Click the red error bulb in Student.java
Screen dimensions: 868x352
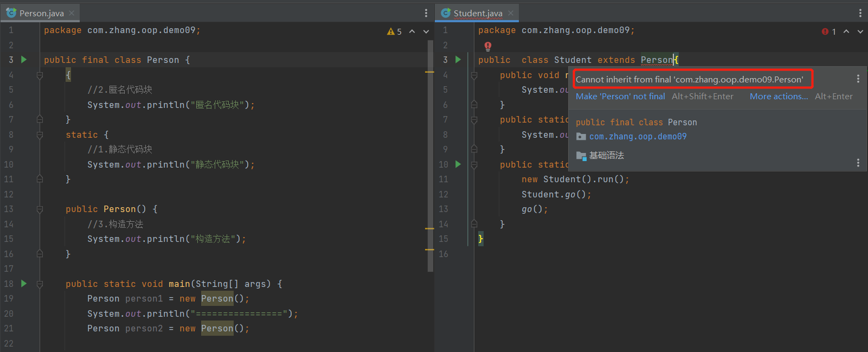pos(488,46)
